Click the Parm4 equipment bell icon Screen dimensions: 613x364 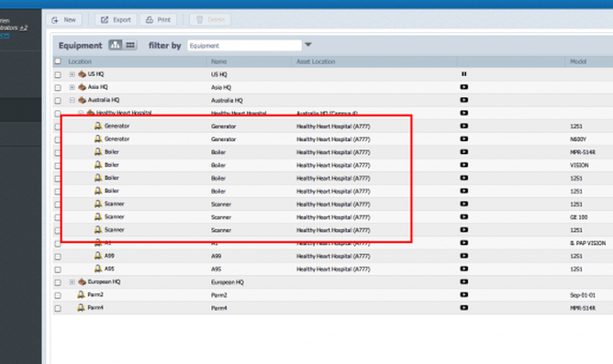click(x=81, y=307)
